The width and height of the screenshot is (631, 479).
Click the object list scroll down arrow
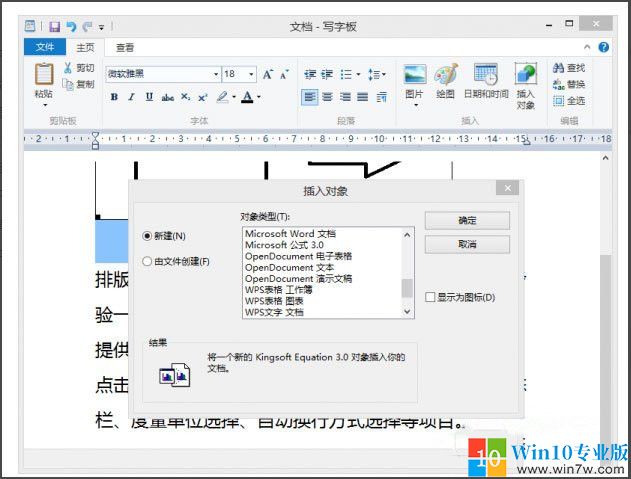tap(407, 312)
